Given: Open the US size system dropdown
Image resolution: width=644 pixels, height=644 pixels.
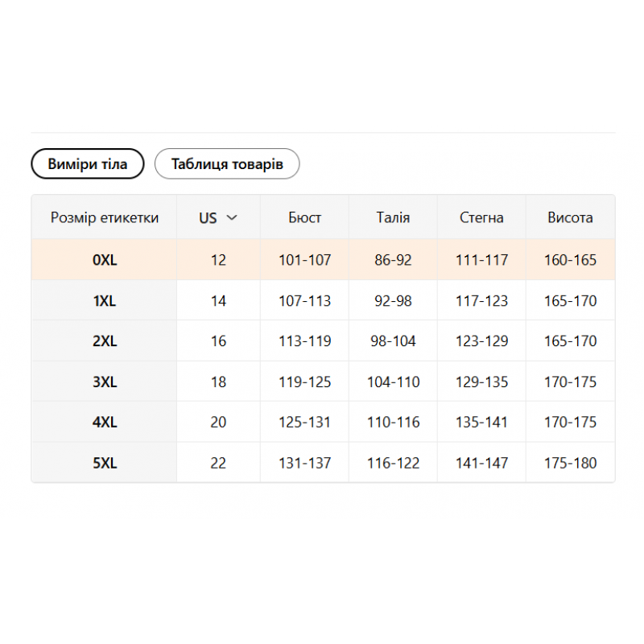Looking at the screenshot, I should 218,217.
